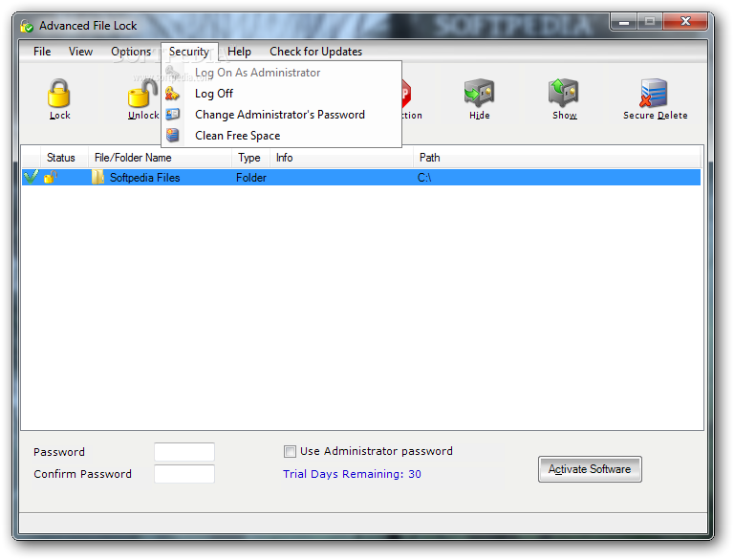Screen dimensions: 734x560
Task: Open the View menu
Action: pos(80,52)
